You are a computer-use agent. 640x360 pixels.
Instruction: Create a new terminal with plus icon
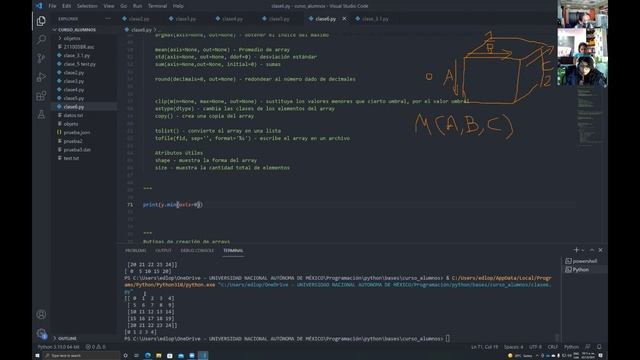coord(576,250)
